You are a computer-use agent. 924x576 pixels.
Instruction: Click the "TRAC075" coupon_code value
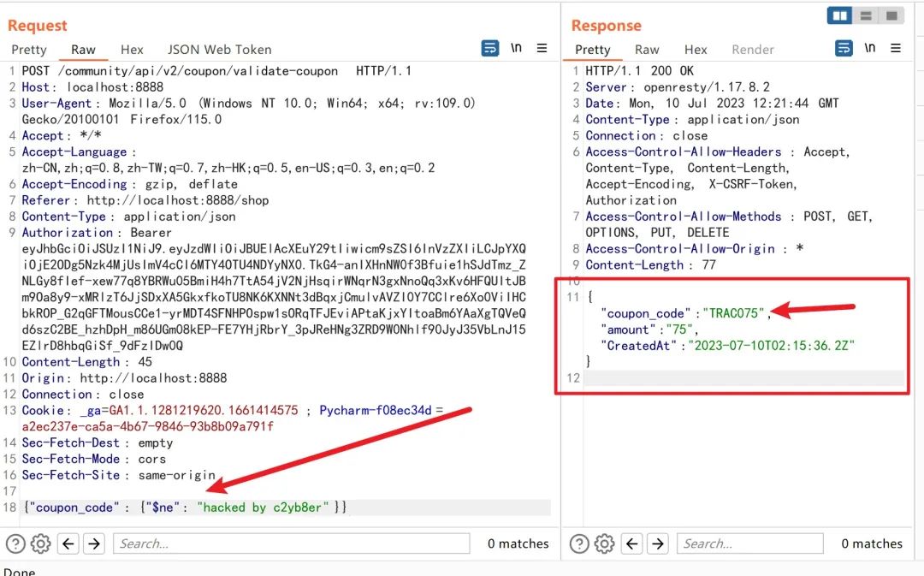734,313
